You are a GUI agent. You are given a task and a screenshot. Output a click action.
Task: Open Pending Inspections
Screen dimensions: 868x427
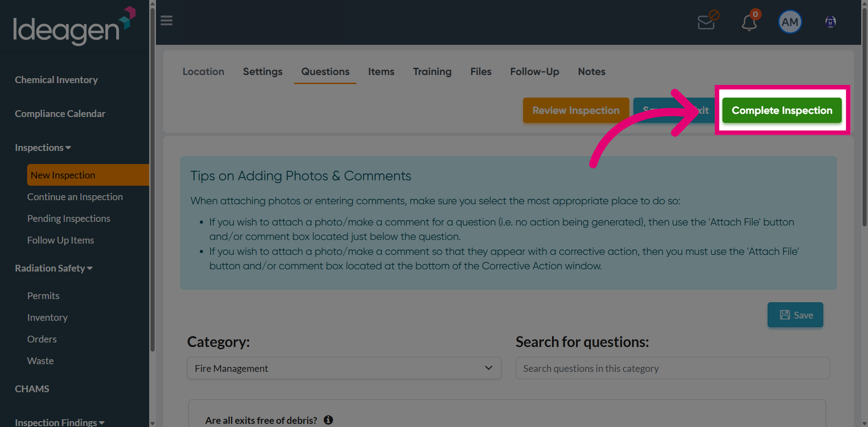coord(69,219)
